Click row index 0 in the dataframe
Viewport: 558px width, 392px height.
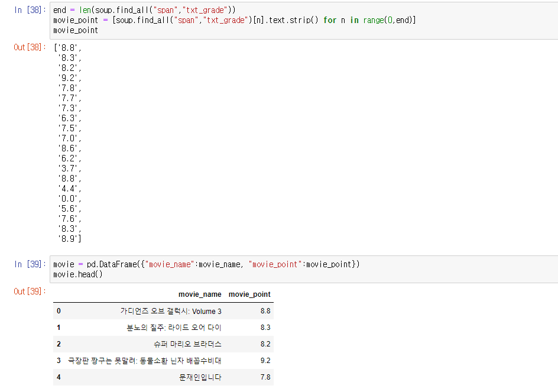click(x=59, y=311)
